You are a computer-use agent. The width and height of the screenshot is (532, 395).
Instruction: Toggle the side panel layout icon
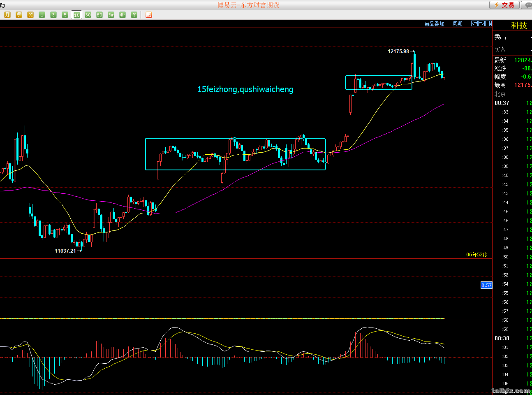click(x=488, y=23)
